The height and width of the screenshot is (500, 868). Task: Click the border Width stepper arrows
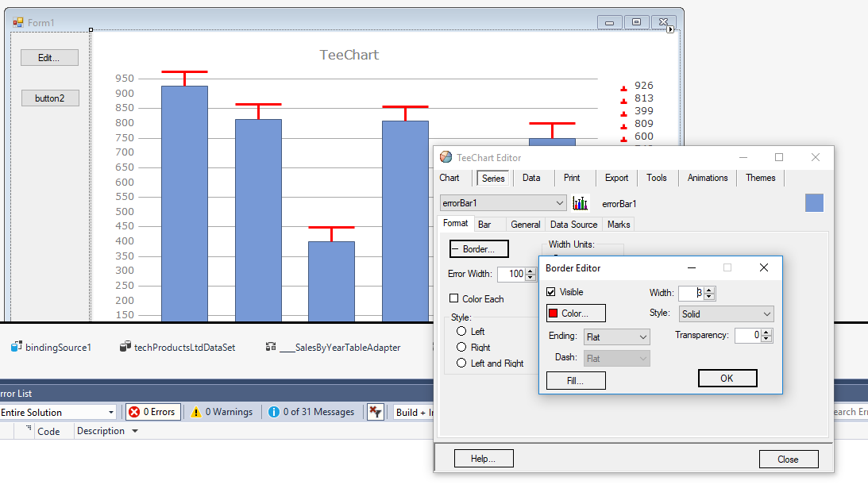coord(709,293)
